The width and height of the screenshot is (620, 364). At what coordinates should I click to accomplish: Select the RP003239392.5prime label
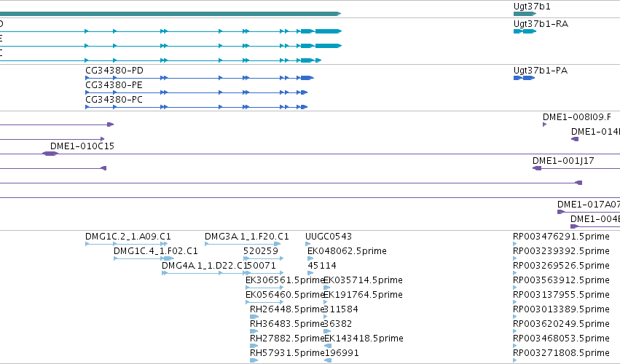click(561, 251)
